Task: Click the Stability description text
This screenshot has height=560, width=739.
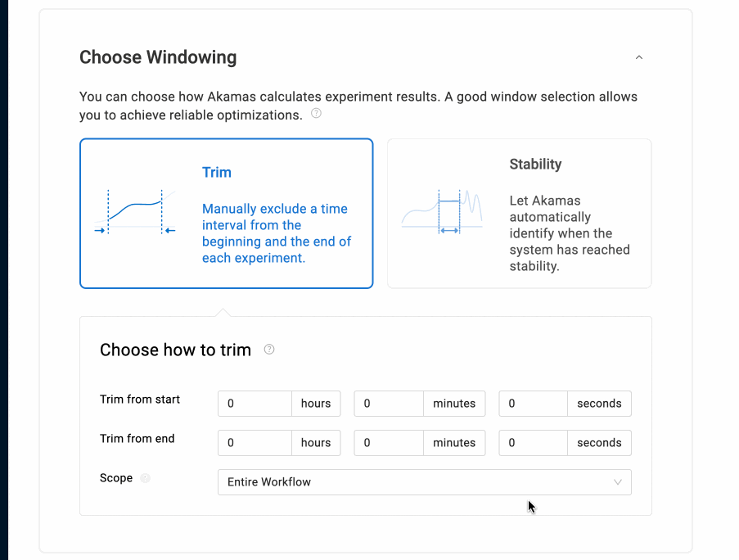Action: point(569,233)
